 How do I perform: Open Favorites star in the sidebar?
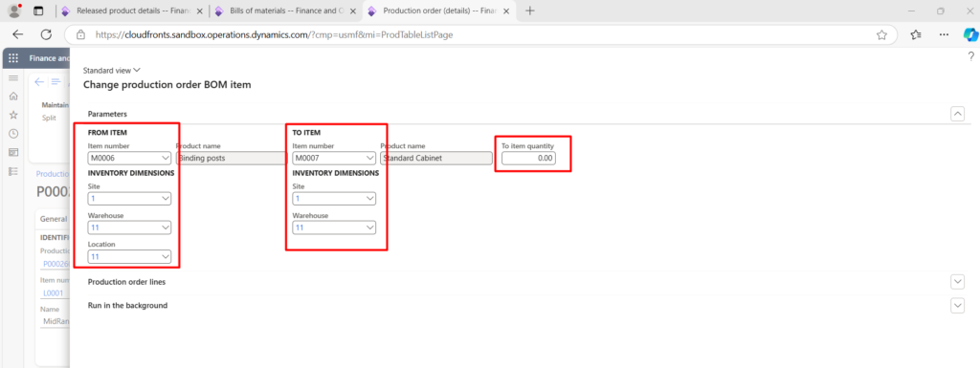click(x=13, y=115)
